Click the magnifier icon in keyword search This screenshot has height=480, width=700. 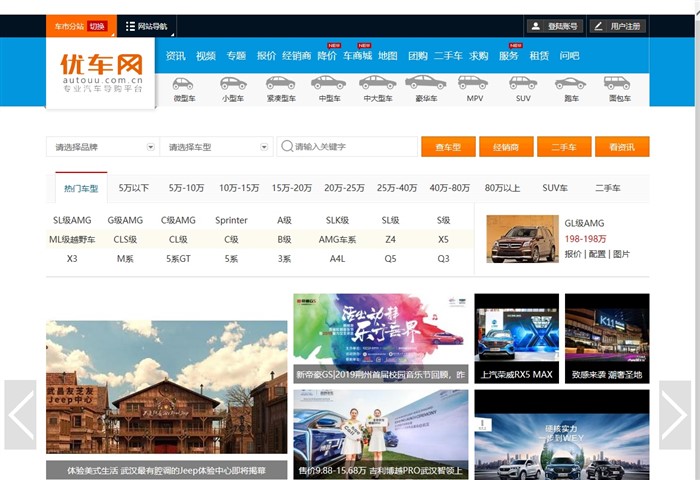pyautogui.click(x=287, y=146)
